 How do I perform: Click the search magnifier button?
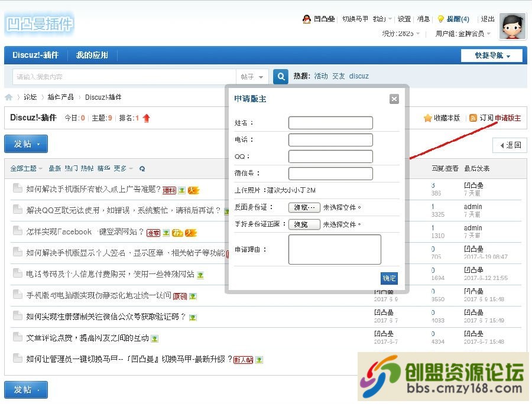281,77
